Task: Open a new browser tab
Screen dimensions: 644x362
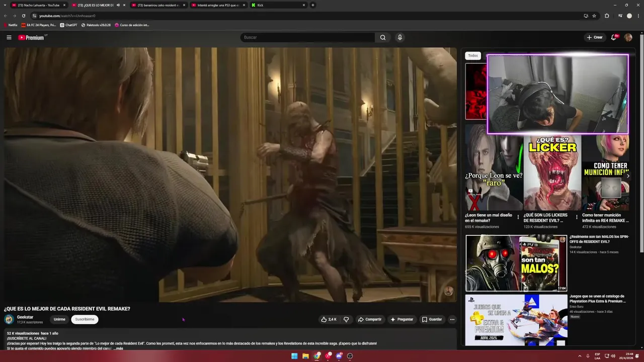Action: pos(313,5)
